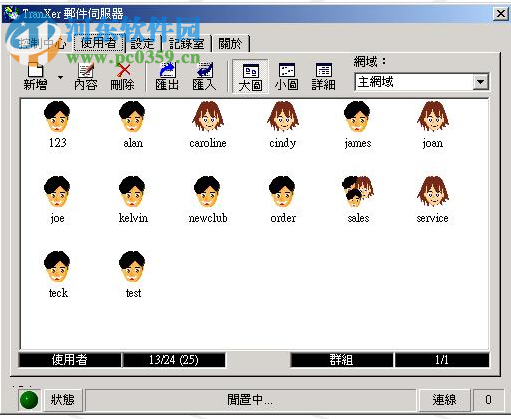
Task: Click the 使用者 count label bar
Action: pos(70,360)
